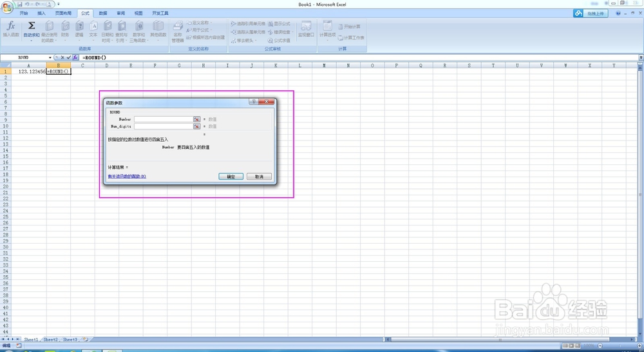Open 开发工具 (Developer) ribbon tab
This screenshot has width=644, height=352.
pyautogui.click(x=160, y=13)
